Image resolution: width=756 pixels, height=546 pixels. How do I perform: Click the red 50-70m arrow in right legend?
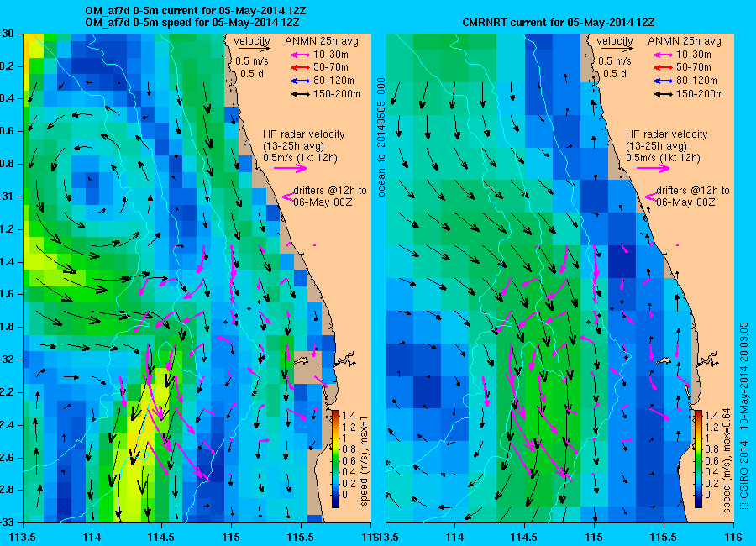click(x=664, y=68)
